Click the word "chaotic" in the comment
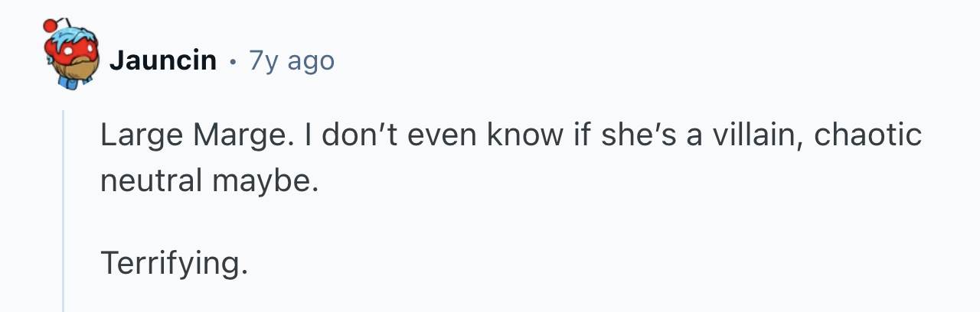Image resolution: width=980 pixels, height=312 pixels. 867,136
